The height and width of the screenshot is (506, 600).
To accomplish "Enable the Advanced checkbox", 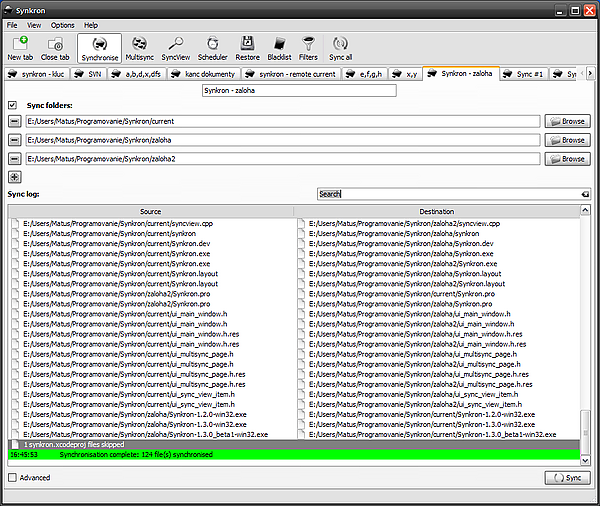I will click(x=13, y=477).
